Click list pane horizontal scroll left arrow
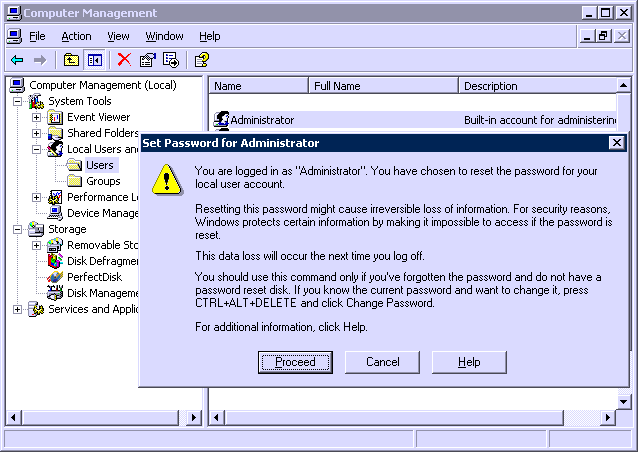This screenshot has width=638, height=452. (x=216, y=417)
